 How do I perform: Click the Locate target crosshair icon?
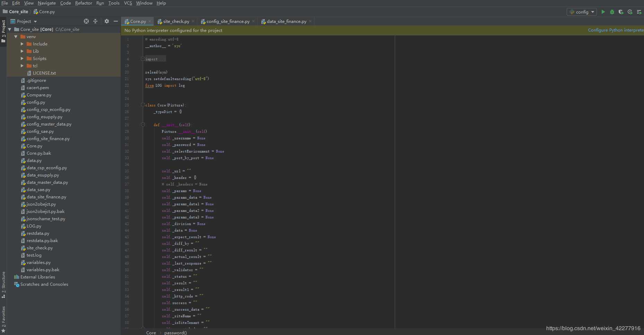(86, 21)
